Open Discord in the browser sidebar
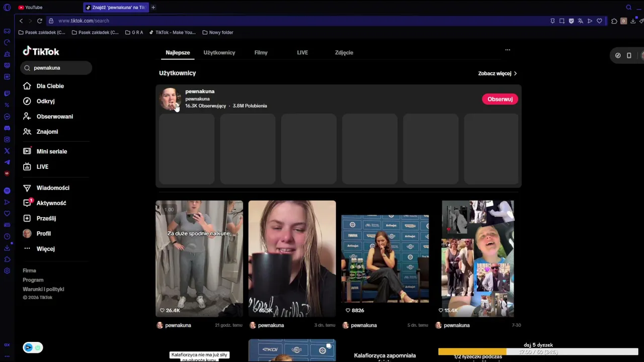Viewport: 644px width, 362px height. [x=7, y=128]
